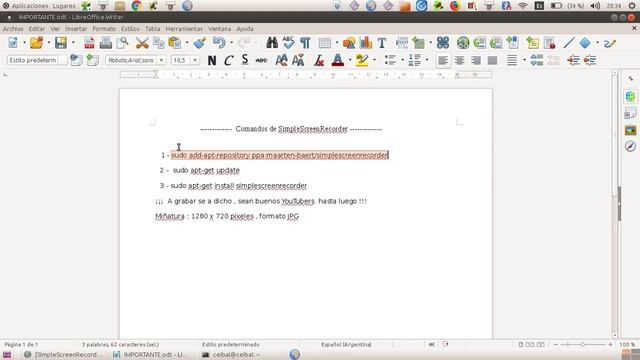The width and height of the screenshot is (640, 360).
Task: Switch to ceibal@ceibal terminal in taskbar
Action: [x=231, y=355]
